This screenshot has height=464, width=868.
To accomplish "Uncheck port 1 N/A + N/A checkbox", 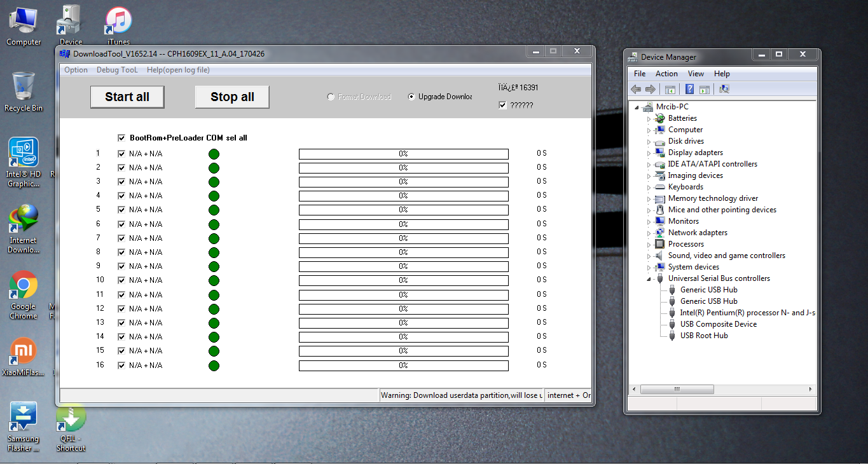I will coord(121,154).
